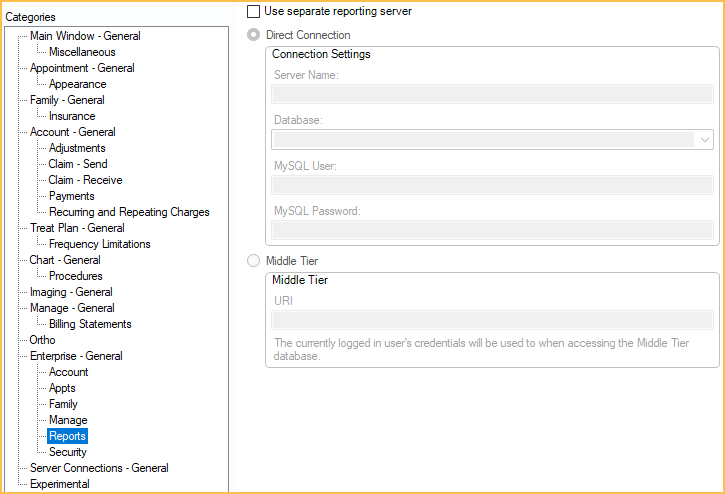Select Recurring and Repeating Charges
Image resolution: width=725 pixels, height=494 pixels.
point(129,212)
